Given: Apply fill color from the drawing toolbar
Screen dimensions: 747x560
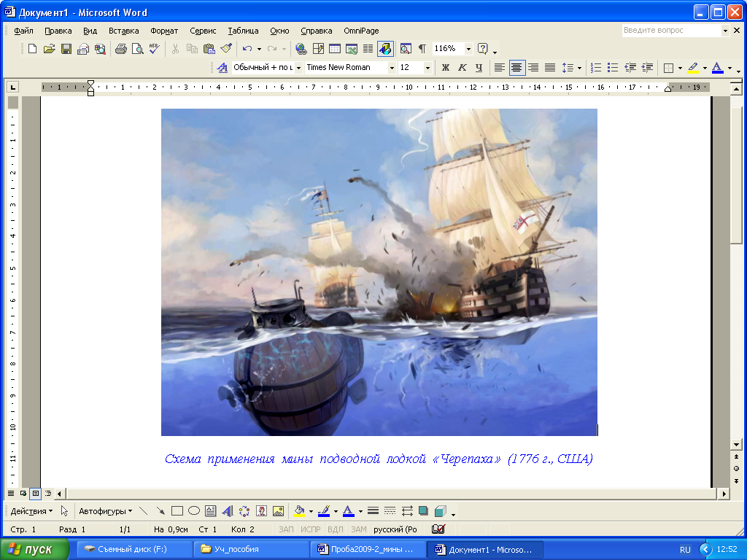Looking at the screenshot, I should pyautogui.click(x=299, y=511).
